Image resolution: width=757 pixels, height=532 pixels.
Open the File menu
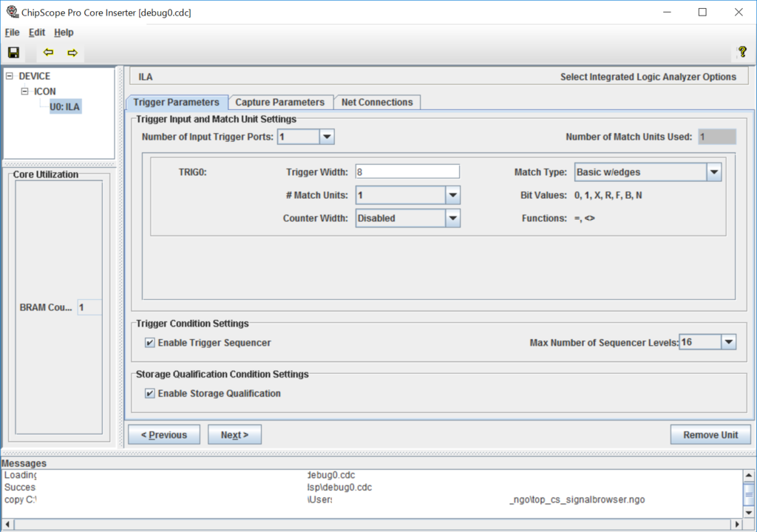(12, 33)
